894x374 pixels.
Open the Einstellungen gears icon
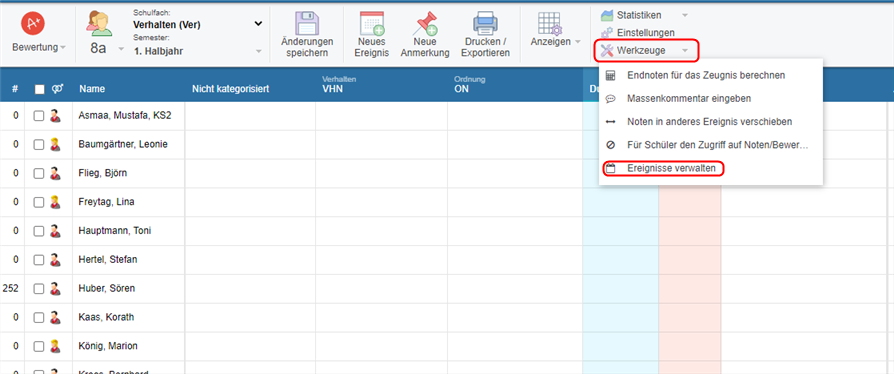point(607,33)
